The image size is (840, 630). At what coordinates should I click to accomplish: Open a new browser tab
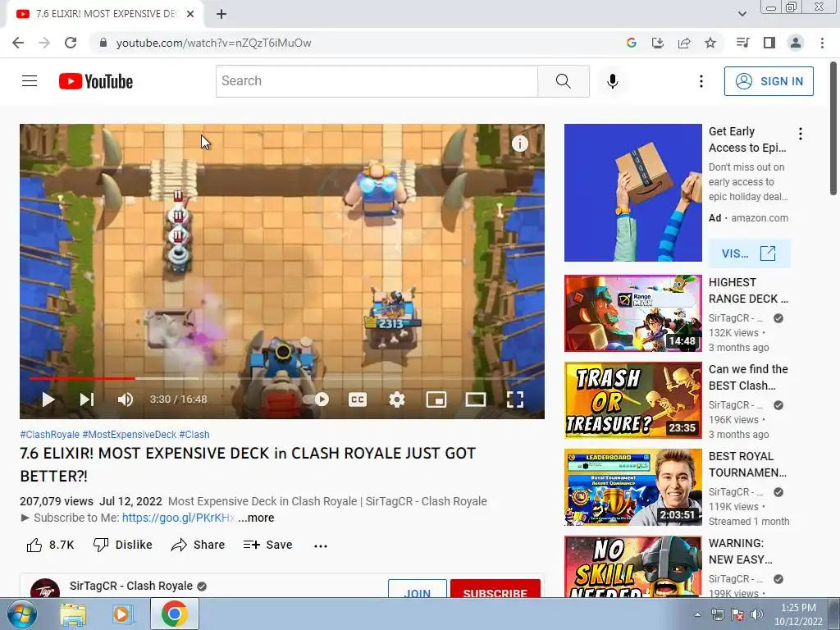[221, 15]
